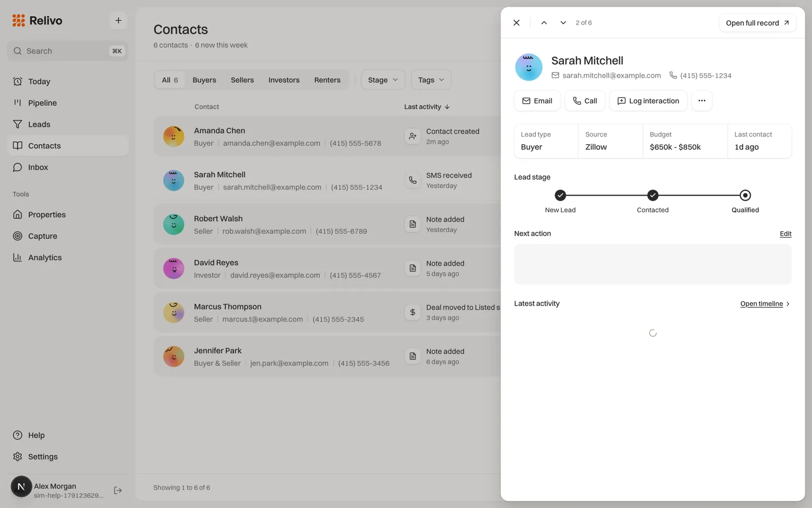Focus the Search field
This screenshot has width=812, height=508.
click(68, 51)
